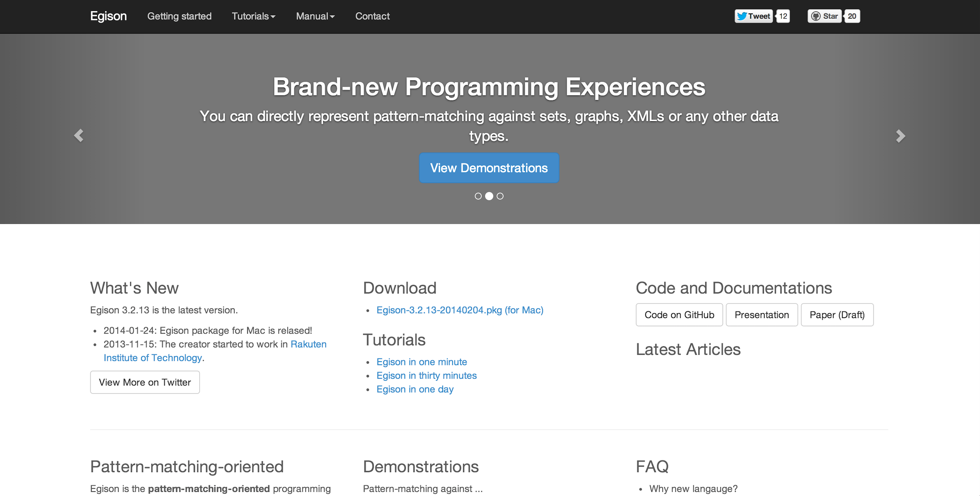This screenshot has height=496, width=980.
Task: Click 'Egison 3.2.13 is the latest version.' text
Action: tap(164, 310)
